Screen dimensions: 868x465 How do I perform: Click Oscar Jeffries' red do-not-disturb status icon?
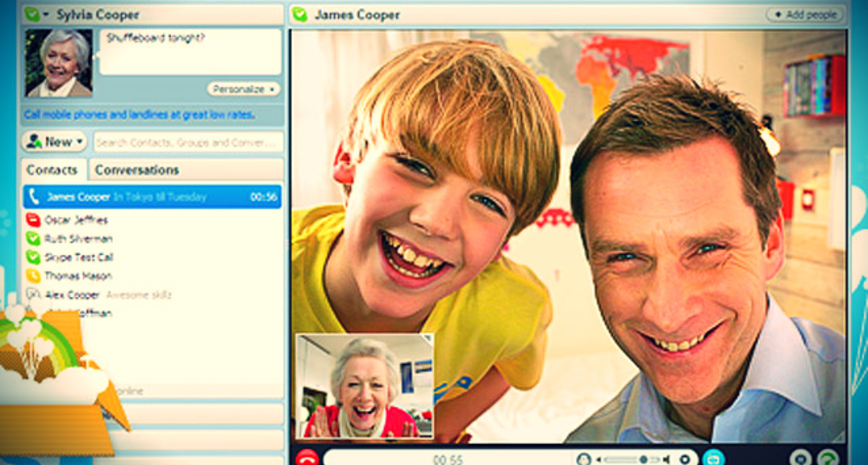(x=33, y=220)
